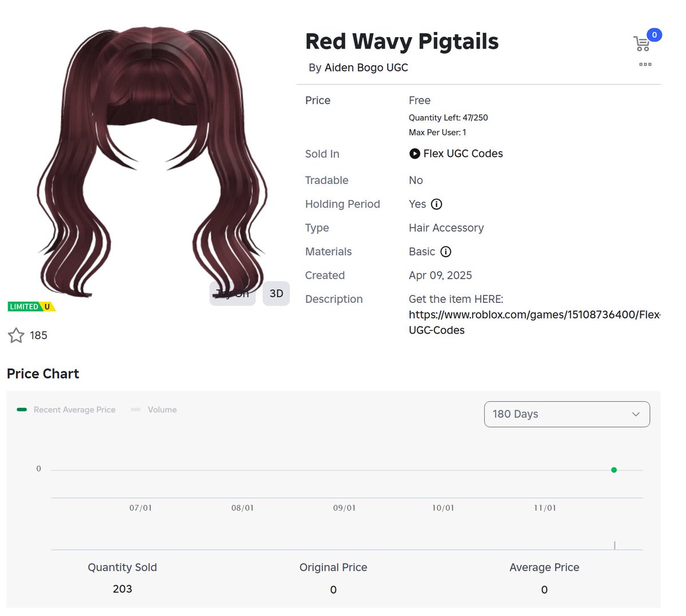The width and height of the screenshot is (686, 616).
Task: Click the Free price value
Action: pyautogui.click(x=420, y=101)
